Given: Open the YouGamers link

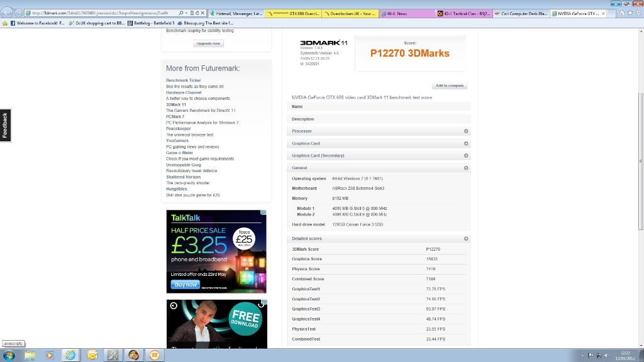Looking at the screenshot, I should coord(177,141).
